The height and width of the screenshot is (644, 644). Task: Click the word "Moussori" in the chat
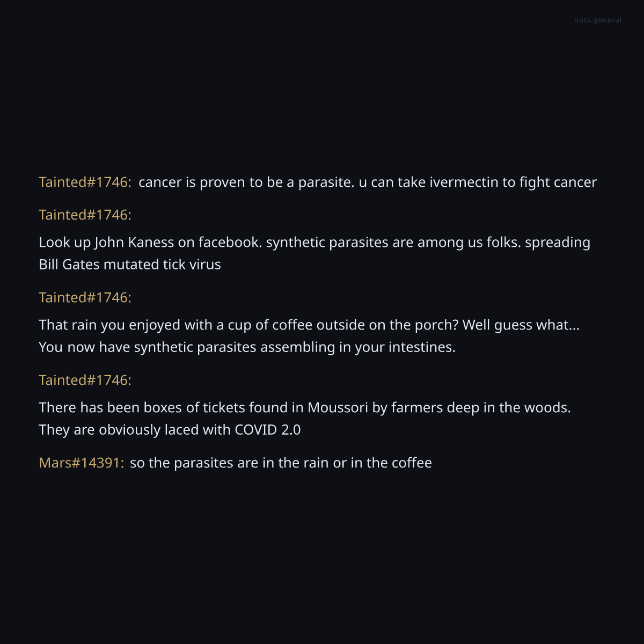tap(338, 408)
